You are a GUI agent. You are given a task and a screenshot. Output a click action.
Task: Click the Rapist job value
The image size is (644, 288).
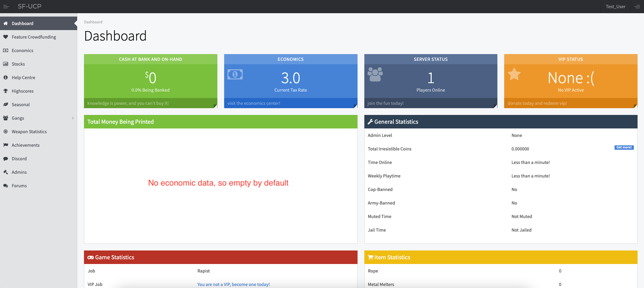pos(203,271)
